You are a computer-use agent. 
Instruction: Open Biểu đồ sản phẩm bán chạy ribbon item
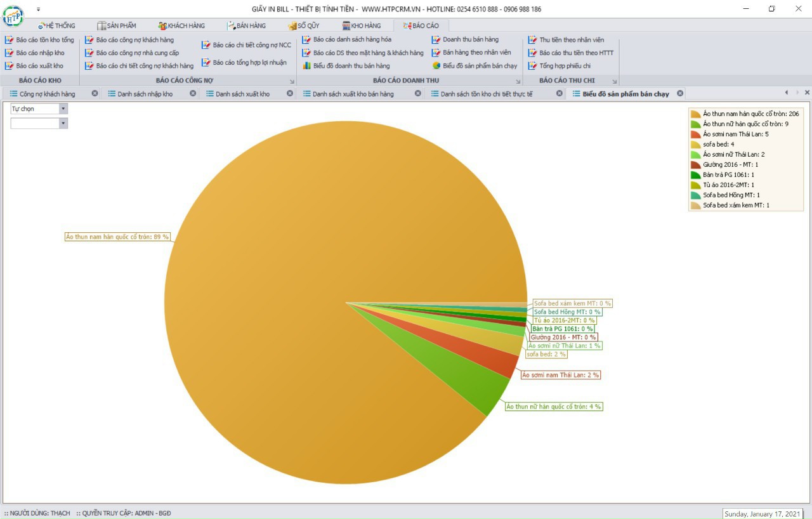pos(475,66)
